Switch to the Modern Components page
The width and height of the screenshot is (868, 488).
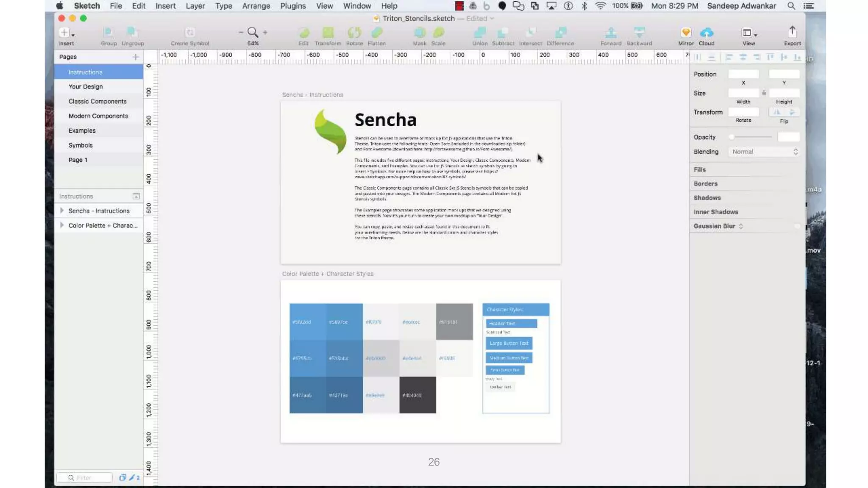(x=99, y=116)
